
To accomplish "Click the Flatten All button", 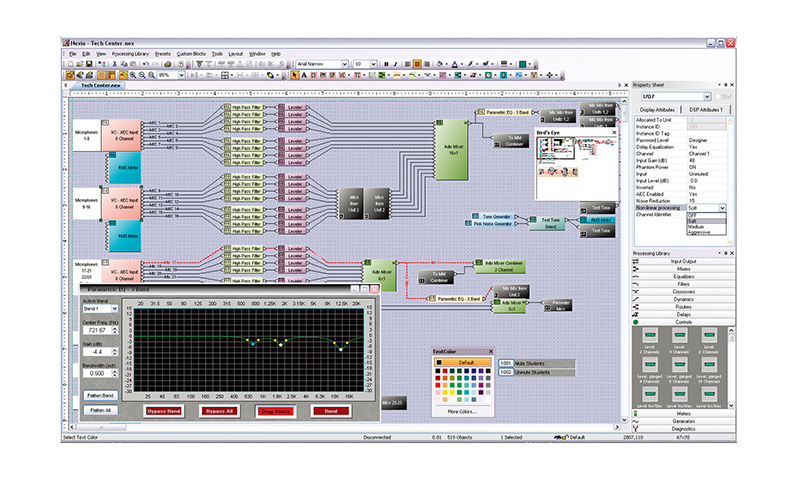I will (101, 410).
